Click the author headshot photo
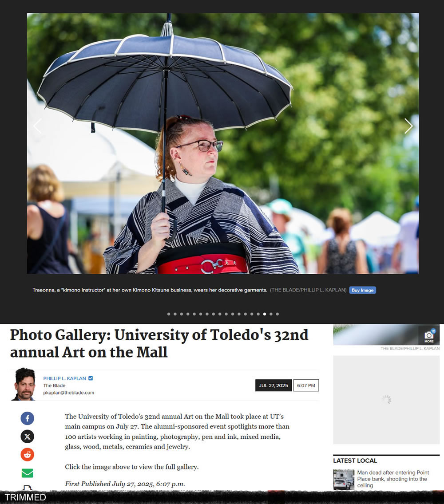The image size is (444, 504). click(23, 384)
